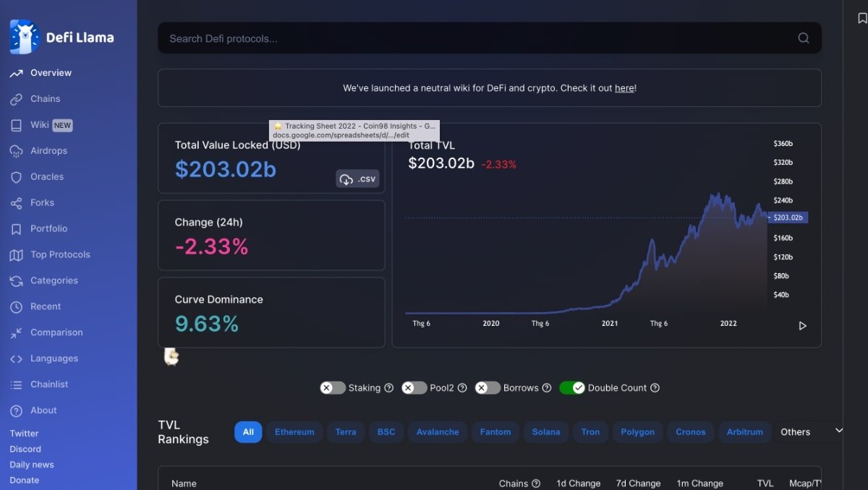The height and width of the screenshot is (490, 868).
Task: Click the Airdrops cloud icon
Action: click(x=17, y=151)
